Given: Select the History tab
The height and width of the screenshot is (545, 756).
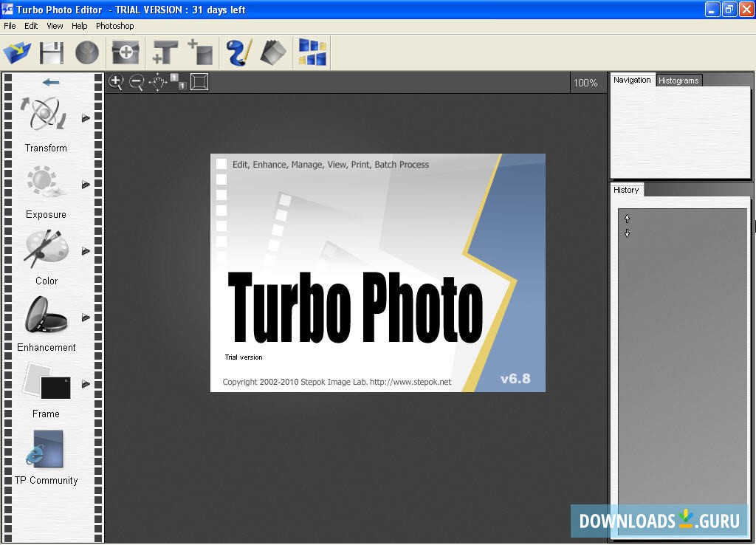Looking at the screenshot, I should [626, 190].
